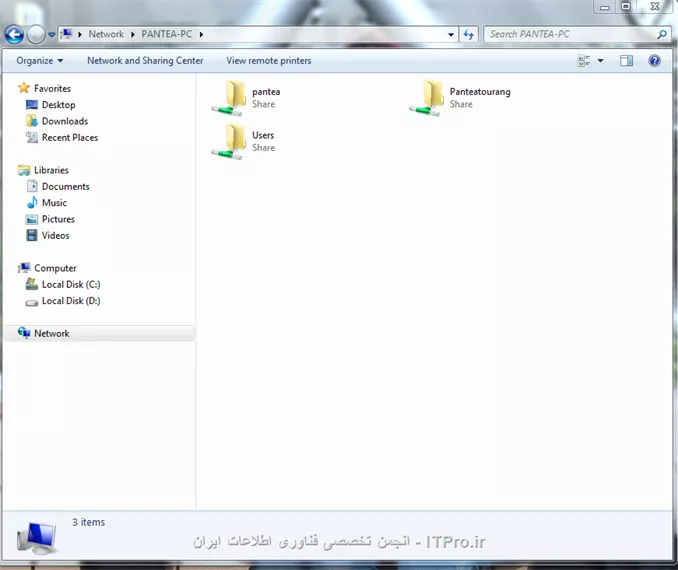Close the Explorer window
The image size is (678, 570).
tap(655, 6)
